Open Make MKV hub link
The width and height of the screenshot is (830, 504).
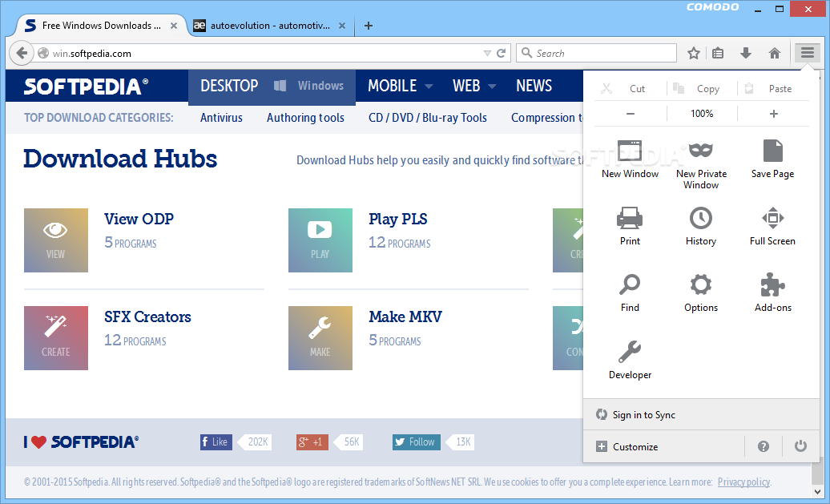(405, 317)
